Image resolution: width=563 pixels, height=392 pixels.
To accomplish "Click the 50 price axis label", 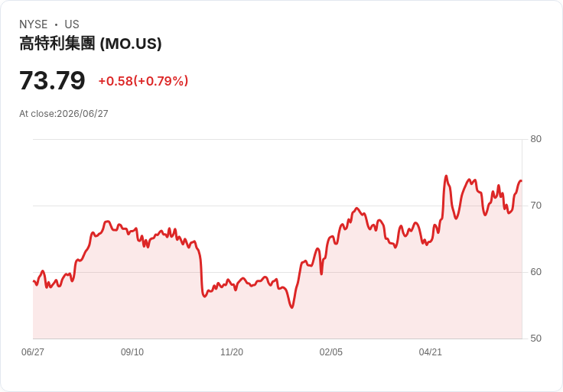I will tap(535, 339).
